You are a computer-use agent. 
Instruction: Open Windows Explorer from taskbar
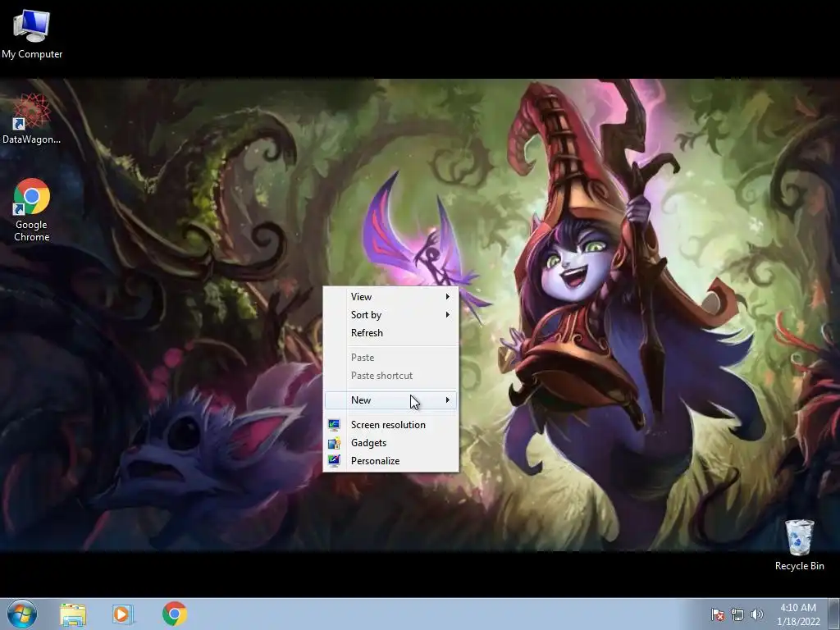pyautogui.click(x=73, y=614)
